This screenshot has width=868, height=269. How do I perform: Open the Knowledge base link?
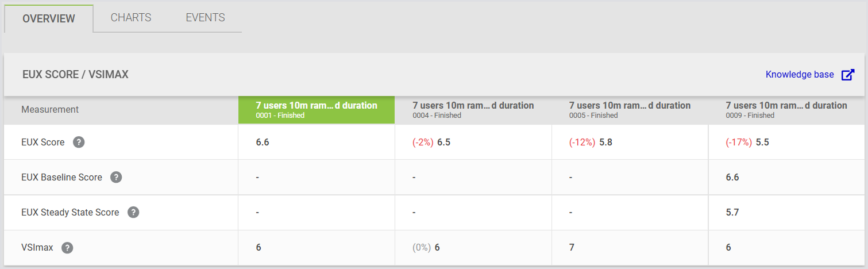click(799, 75)
